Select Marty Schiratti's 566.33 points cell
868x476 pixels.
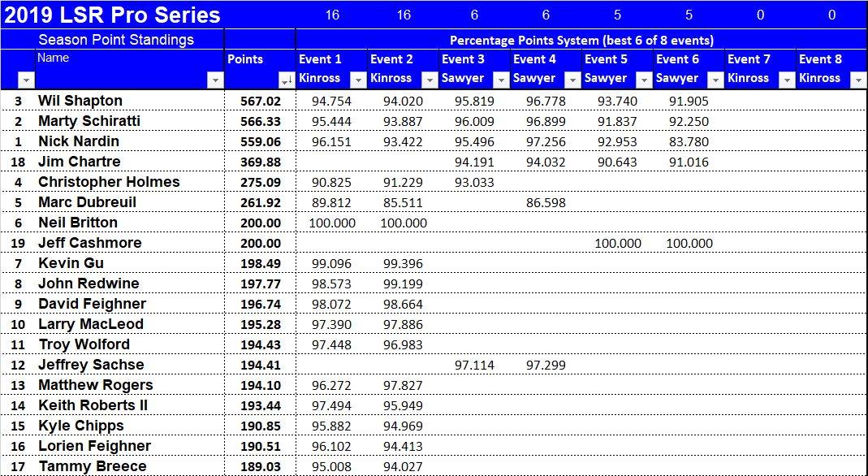click(260, 121)
